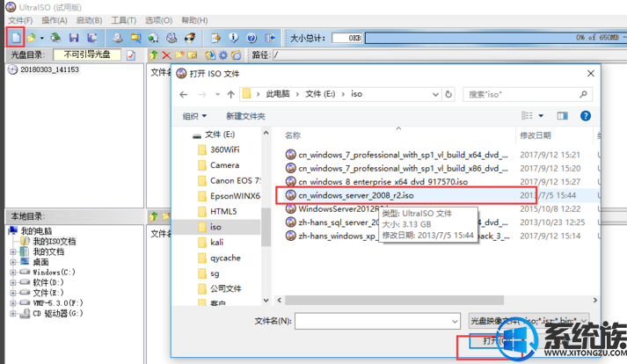Select the kali folder in sidebar
This screenshot has height=364, width=627.
click(x=216, y=243)
